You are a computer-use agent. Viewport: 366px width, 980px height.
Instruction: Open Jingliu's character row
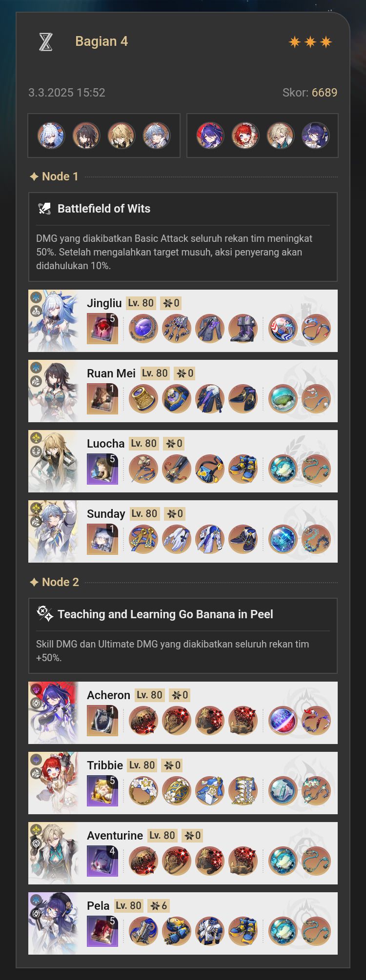[x=183, y=321]
